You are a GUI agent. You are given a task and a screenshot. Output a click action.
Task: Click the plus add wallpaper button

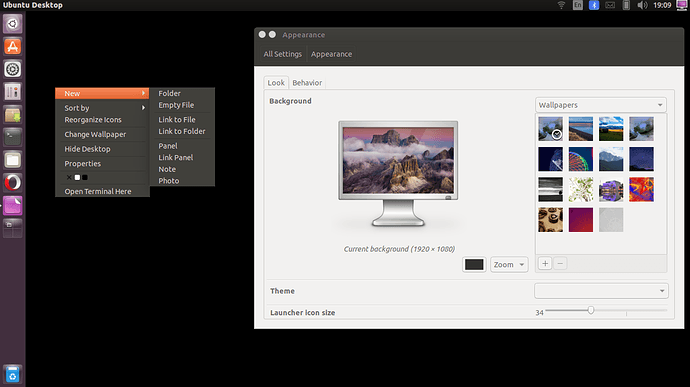(x=545, y=263)
